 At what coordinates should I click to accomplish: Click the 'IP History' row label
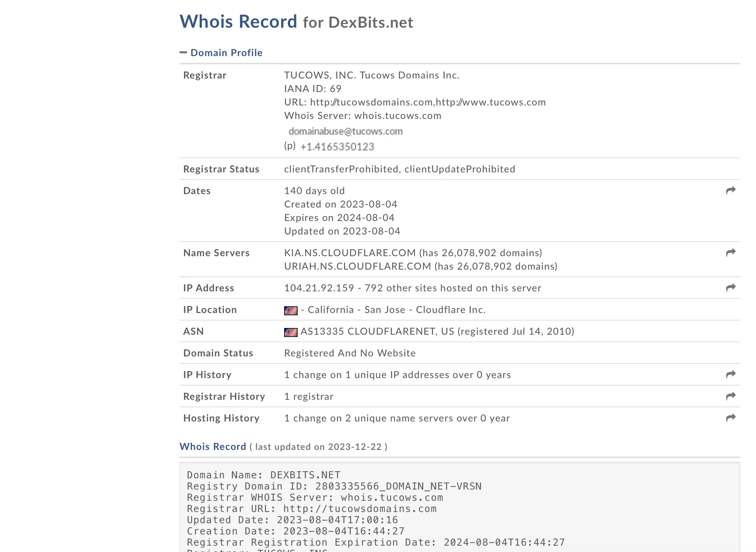point(208,375)
